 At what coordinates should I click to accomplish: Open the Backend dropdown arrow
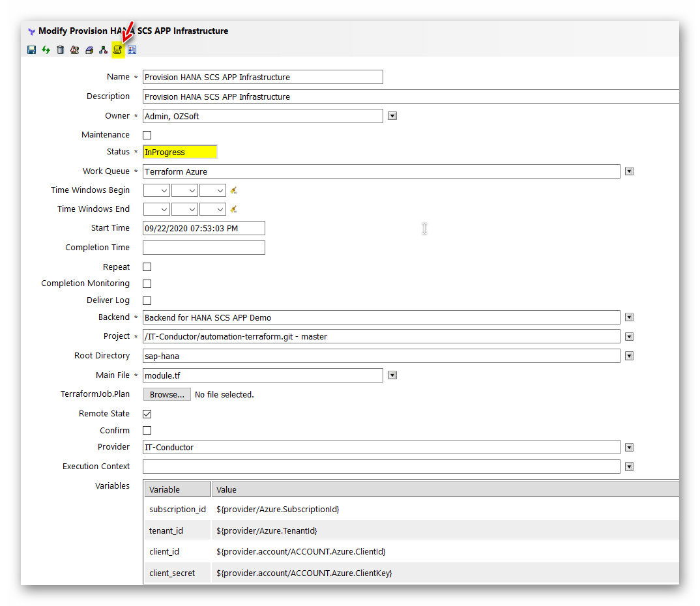click(630, 317)
